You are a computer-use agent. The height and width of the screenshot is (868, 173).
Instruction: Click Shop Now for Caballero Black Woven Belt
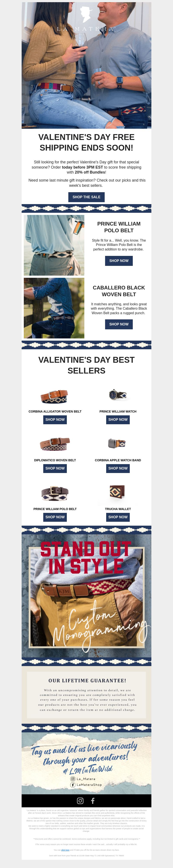(119, 324)
